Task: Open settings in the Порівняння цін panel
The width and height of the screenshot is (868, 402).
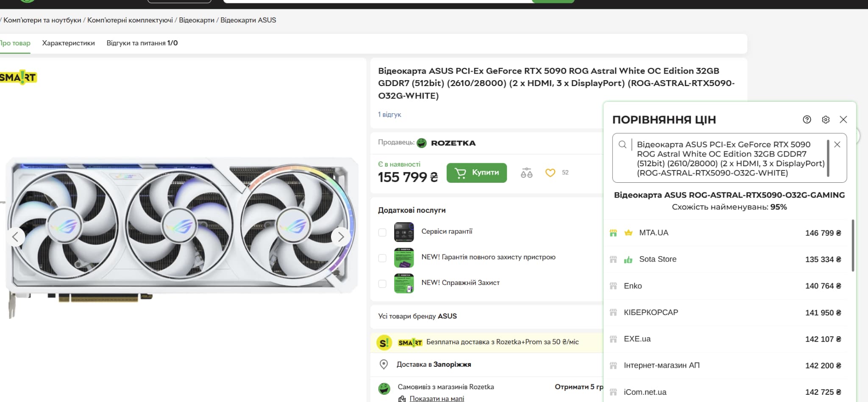Action: (825, 120)
